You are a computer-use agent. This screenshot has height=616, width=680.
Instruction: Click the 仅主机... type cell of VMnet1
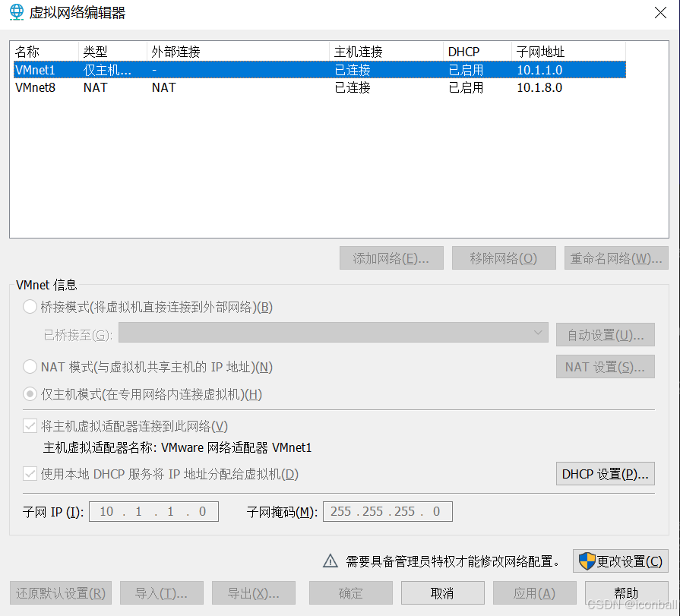click(x=107, y=70)
